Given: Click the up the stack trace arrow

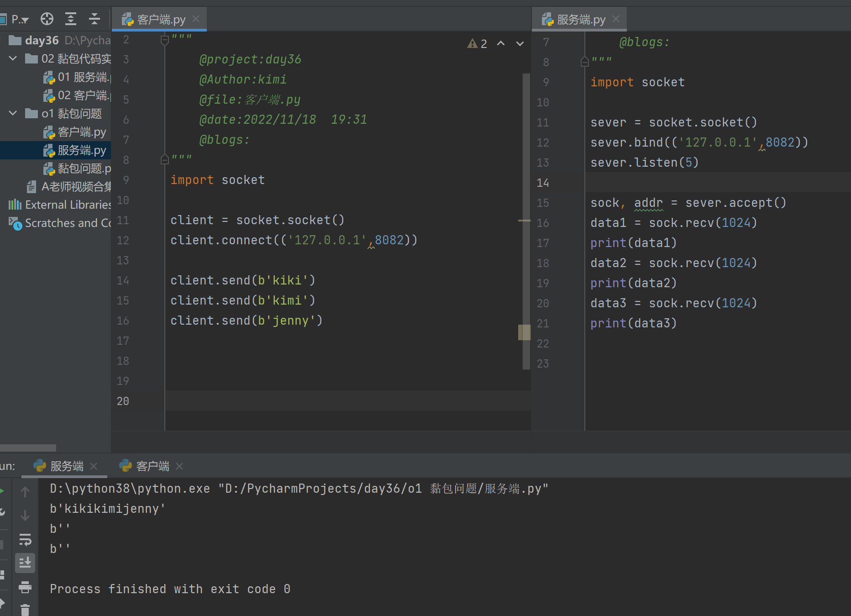Looking at the screenshot, I should pyautogui.click(x=25, y=492).
